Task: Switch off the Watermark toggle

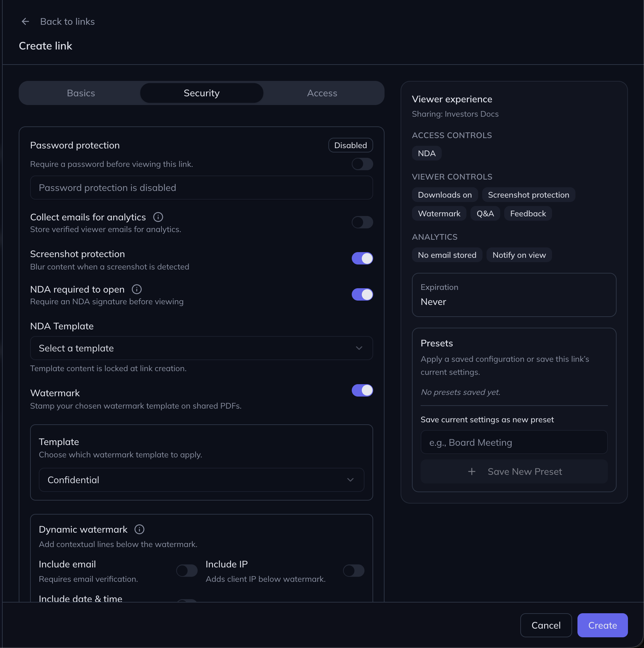Action: click(x=362, y=391)
